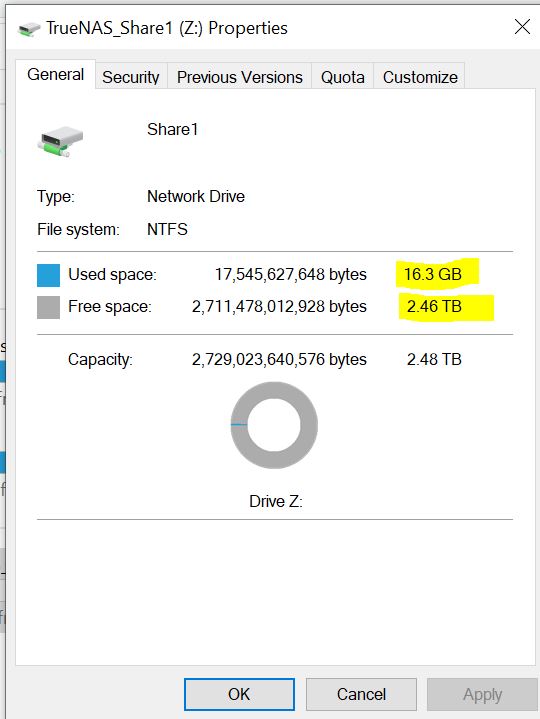Image resolution: width=540 pixels, height=719 pixels.
Task: Click the Share1 drive name field
Action: (x=172, y=129)
